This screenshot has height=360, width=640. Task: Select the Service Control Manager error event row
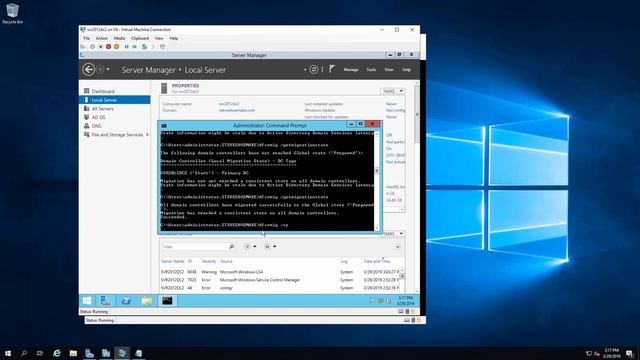(280, 280)
